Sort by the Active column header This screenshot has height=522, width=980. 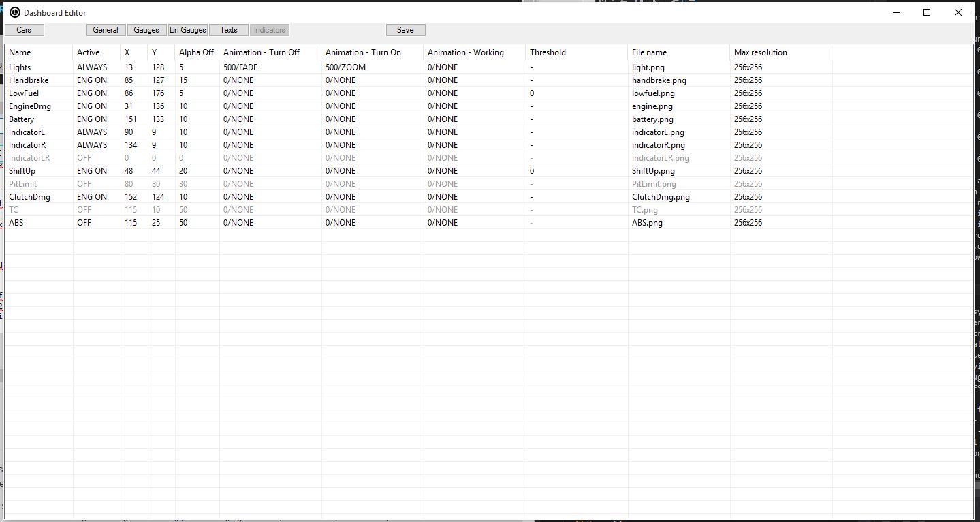[97, 52]
